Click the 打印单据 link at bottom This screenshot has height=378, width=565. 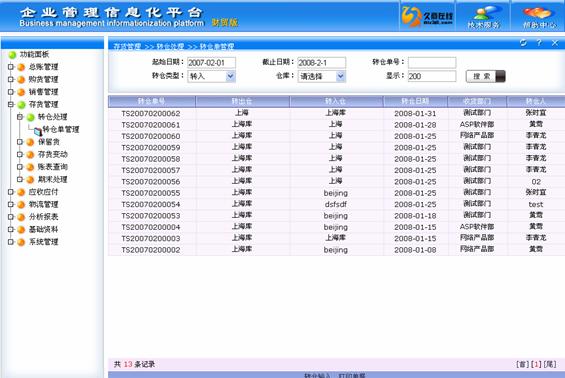point(352,375)
